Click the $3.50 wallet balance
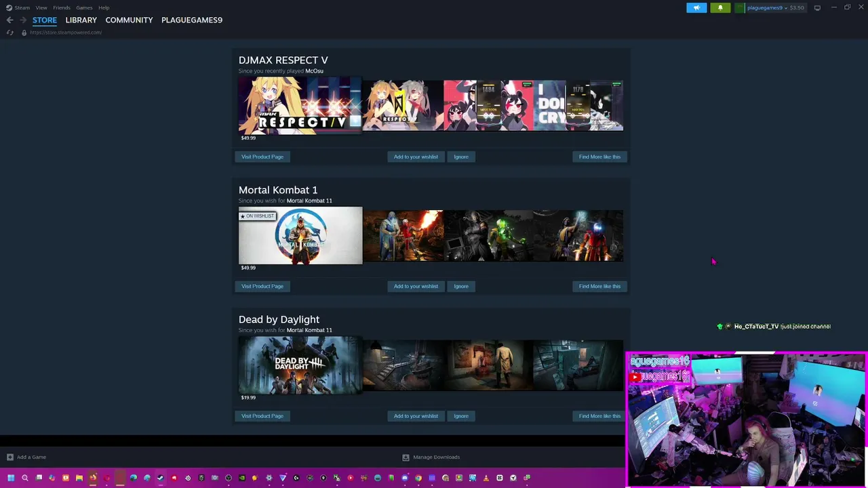This screenshot has height=488, width=868. pyautogui.click(x=797, y=7)
